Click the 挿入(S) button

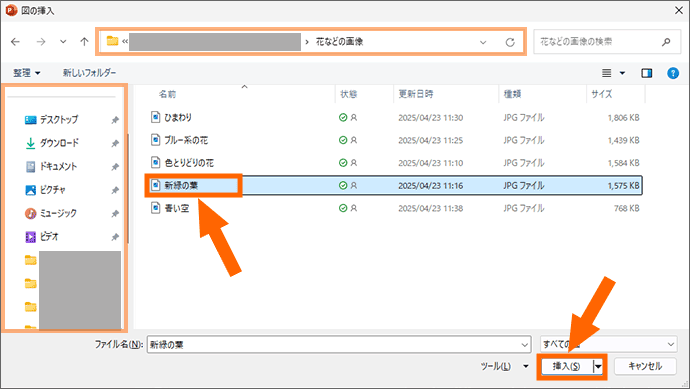[566, 366]
